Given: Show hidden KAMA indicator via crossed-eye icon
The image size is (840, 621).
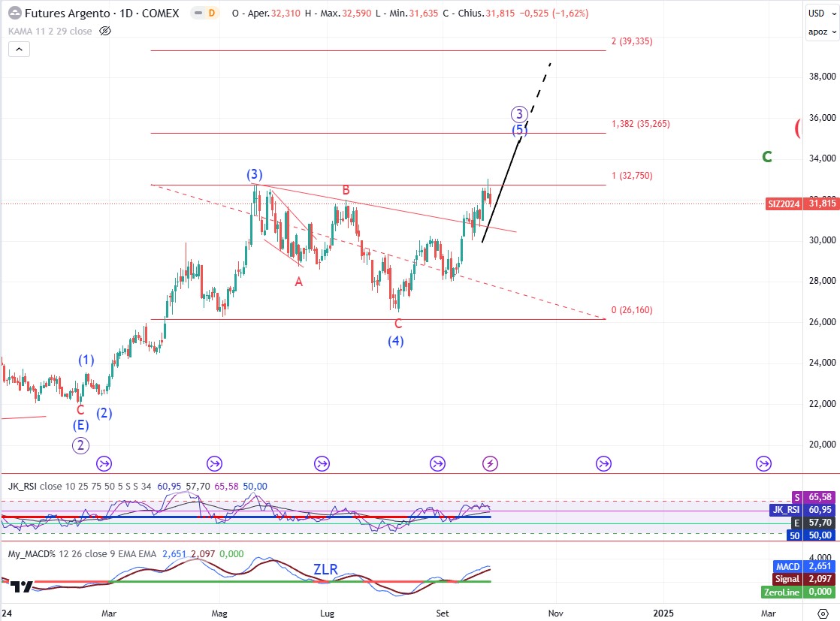Looking at the screenshot, I should click(105, 31).
